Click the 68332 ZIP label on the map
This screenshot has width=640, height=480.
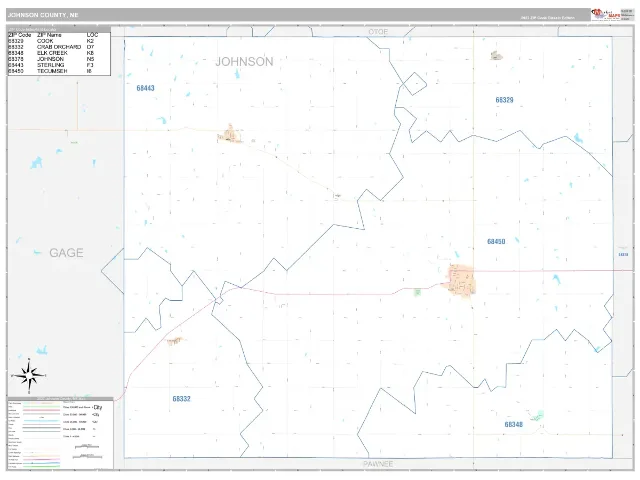pyautogui.click(x=181, y=399)
